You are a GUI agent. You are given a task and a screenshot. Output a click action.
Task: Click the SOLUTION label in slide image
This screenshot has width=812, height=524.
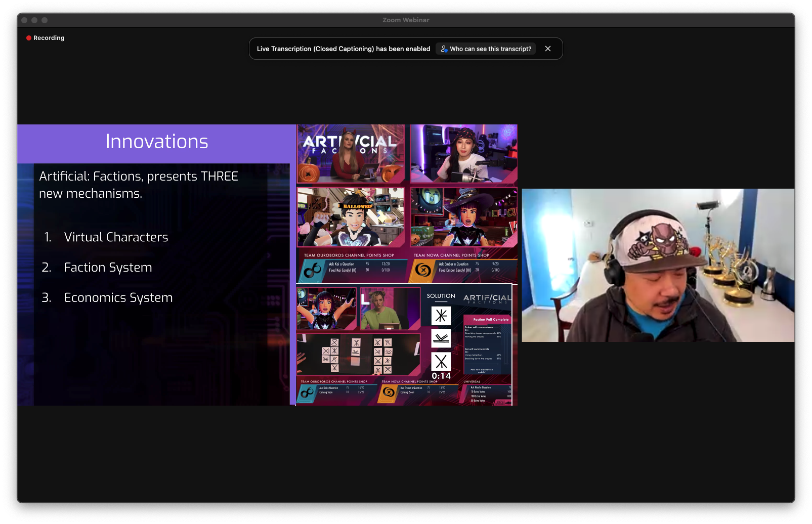click(441, 296)
